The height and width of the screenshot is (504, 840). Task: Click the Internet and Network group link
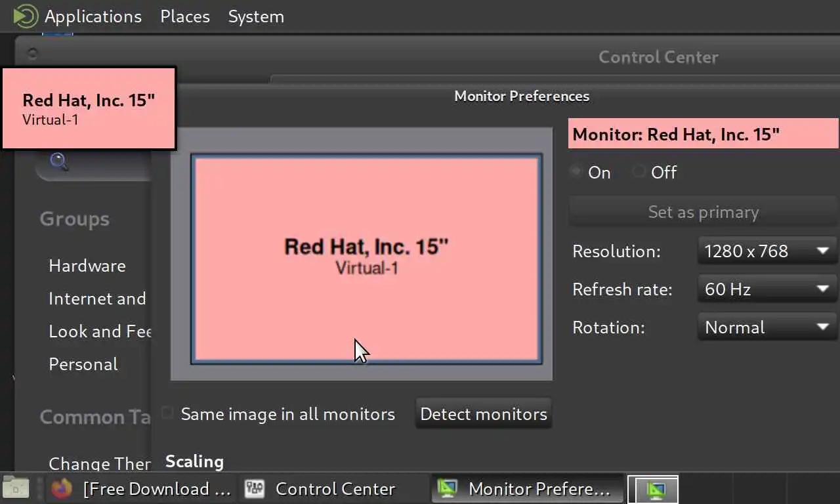(x=98, y=299)
